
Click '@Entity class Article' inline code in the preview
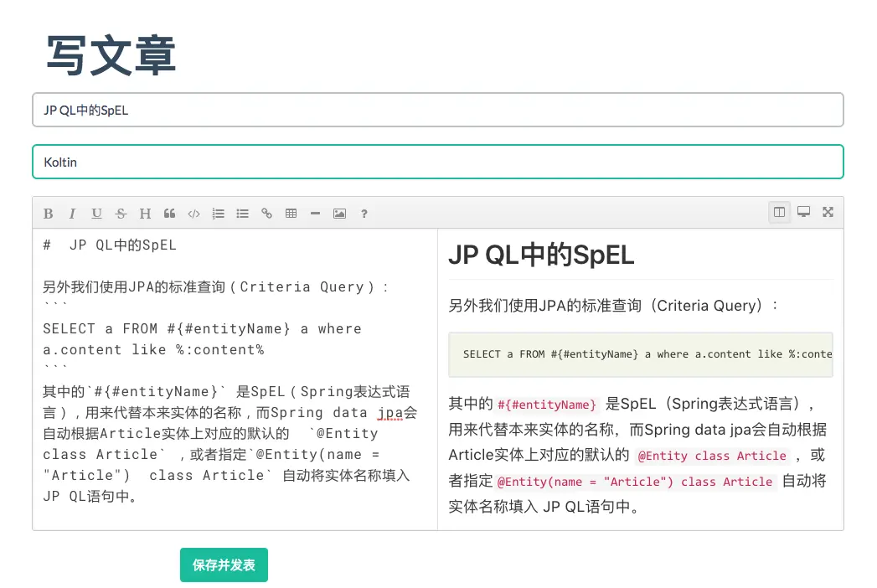point(712,456)
